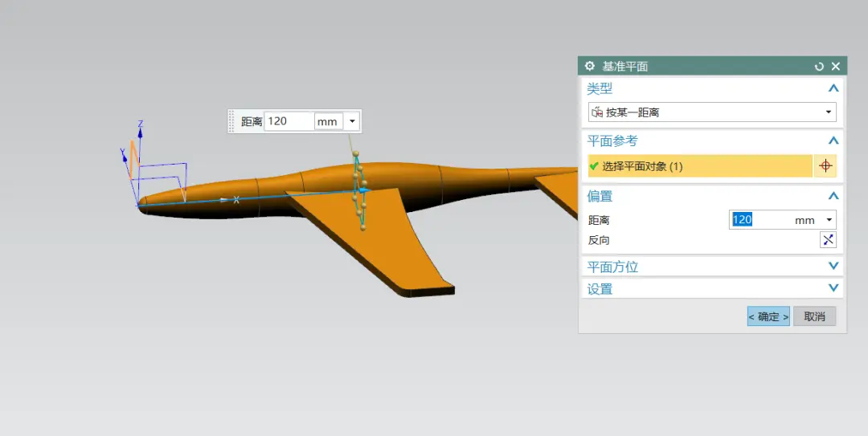Expand the 设置 section
868x436 pixels.
[x=833, y=287]
